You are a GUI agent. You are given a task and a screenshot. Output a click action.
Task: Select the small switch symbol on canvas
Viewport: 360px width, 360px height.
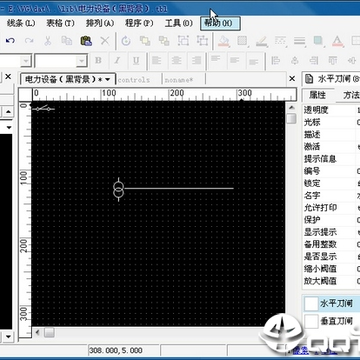coord(44,108)
